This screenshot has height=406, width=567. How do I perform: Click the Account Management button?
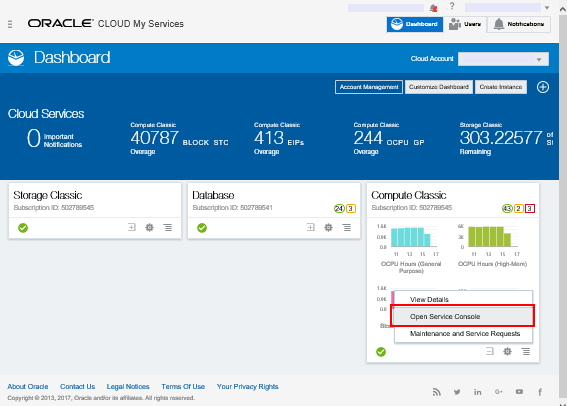coord(369,87)
